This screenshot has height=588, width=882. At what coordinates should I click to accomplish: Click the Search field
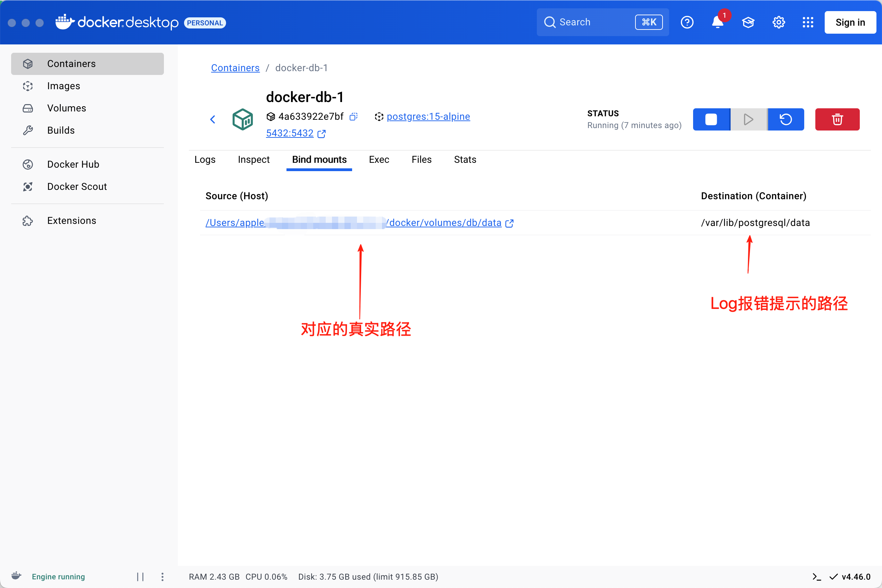click(x=602, y=22)
